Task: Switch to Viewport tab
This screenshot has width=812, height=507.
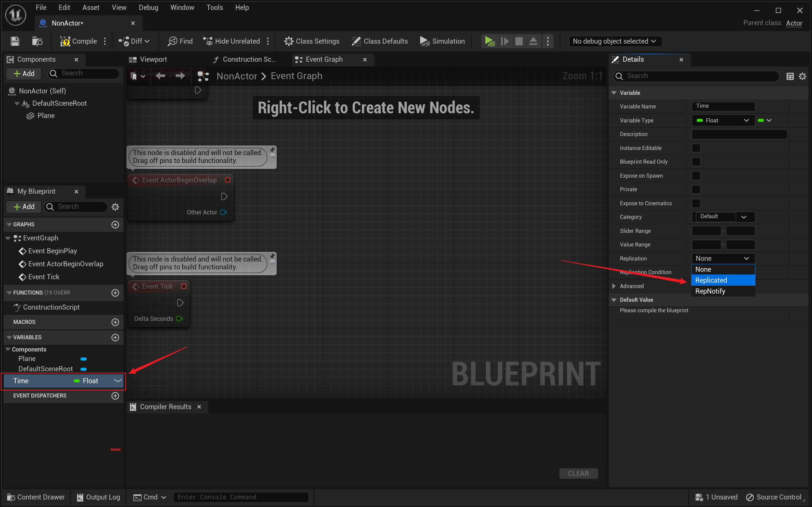Action: point(153,59)
